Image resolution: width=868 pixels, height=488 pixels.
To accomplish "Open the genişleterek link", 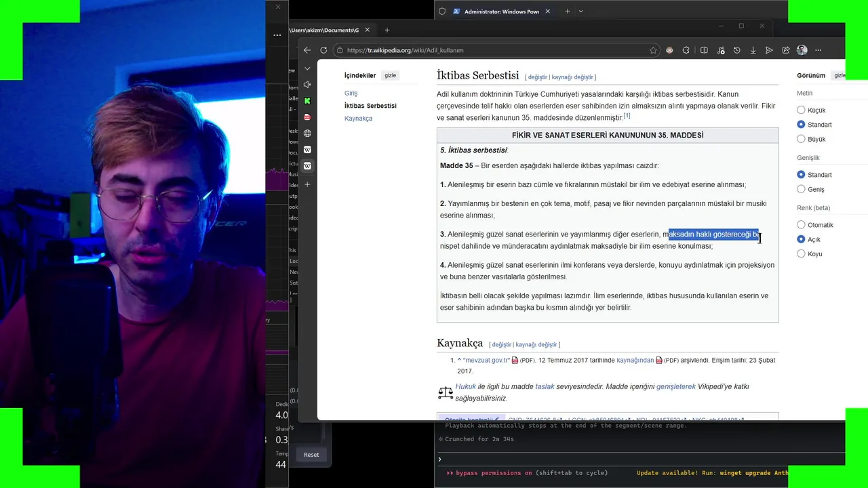I will (676, 386).
